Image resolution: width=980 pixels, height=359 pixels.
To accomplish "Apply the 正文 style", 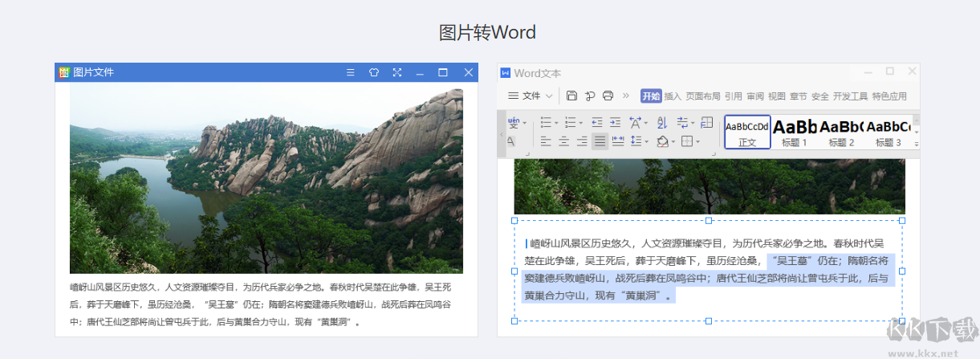I will click(747, 132).
